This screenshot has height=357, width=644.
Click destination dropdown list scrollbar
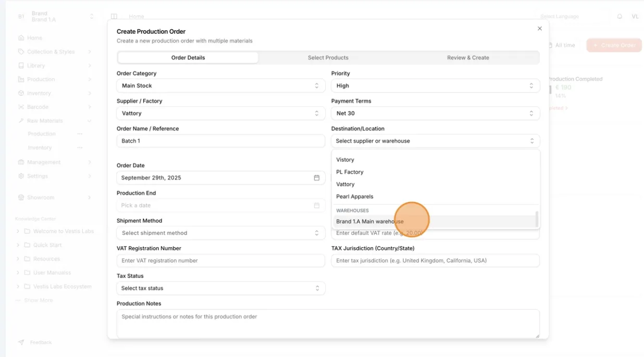click(537, 219)
